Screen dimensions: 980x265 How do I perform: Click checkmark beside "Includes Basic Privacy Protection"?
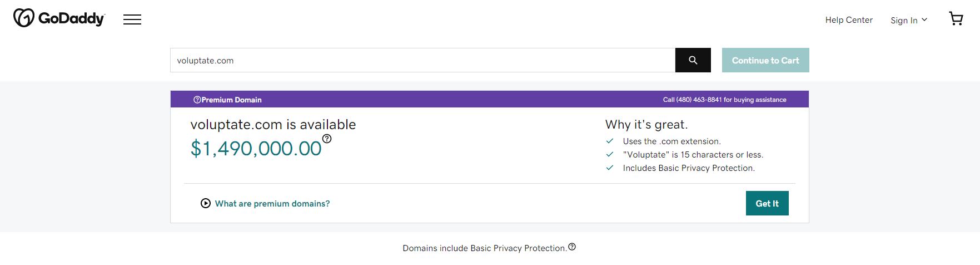coord(610,168)
